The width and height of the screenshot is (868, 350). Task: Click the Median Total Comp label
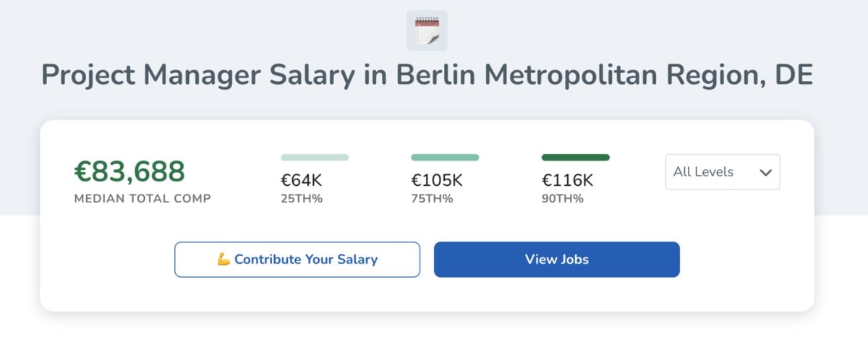coord(142,199)
